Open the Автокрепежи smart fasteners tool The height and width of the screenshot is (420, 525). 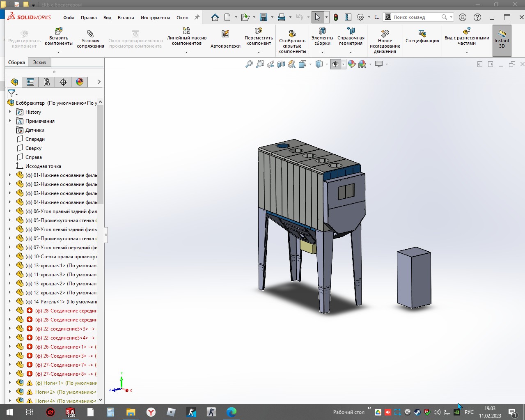(225, 39)
